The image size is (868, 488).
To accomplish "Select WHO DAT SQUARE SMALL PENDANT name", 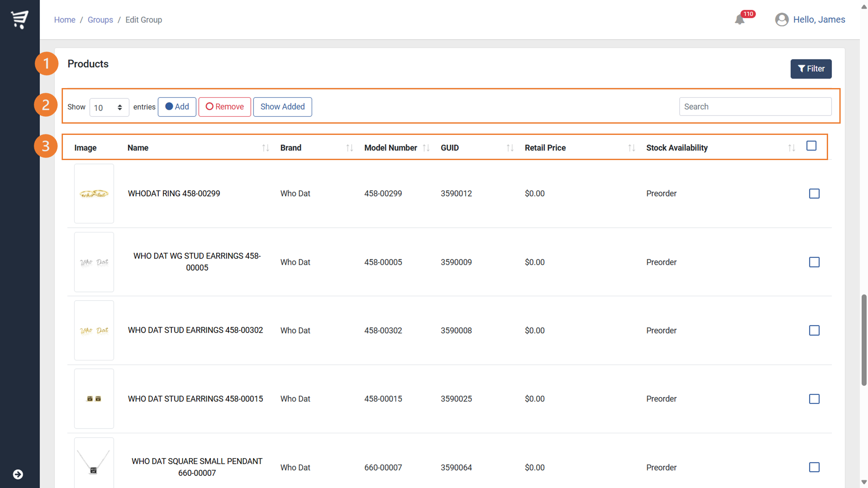I will coord(197,467).
